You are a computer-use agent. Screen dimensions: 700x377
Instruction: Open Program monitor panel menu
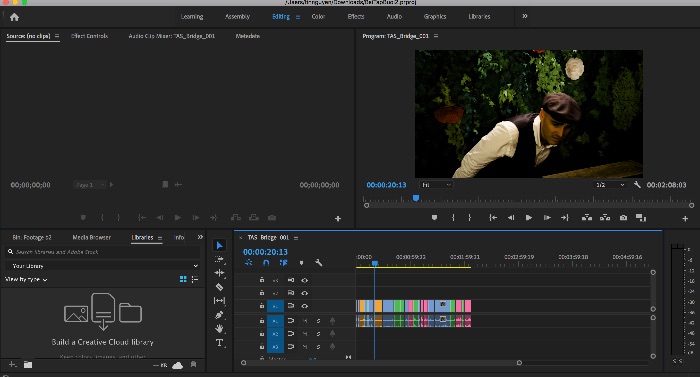[436, 36]
